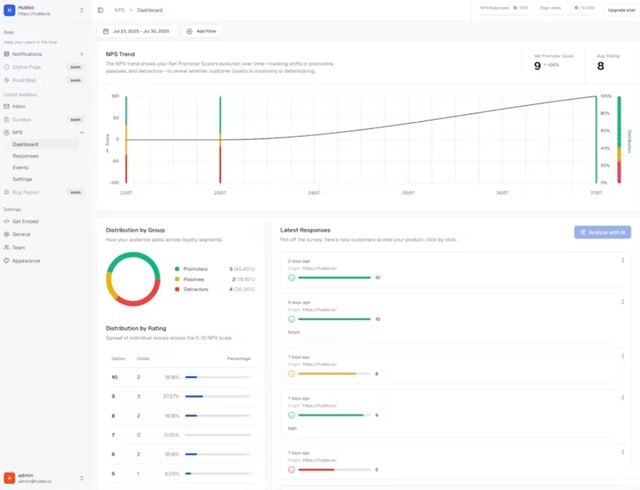
Task: Click the General gear icon
Action: (x=7, y=234)
